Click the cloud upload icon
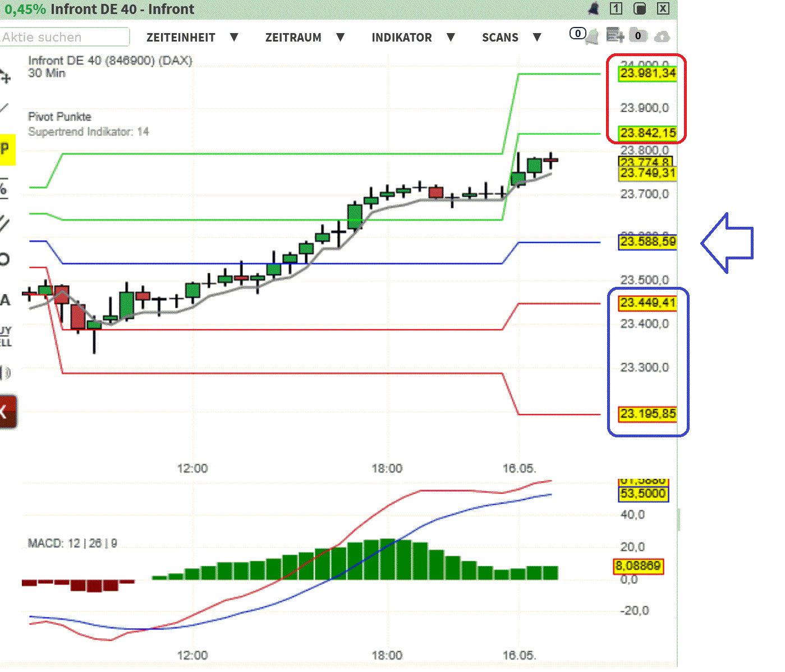 [x=663, y=37]
